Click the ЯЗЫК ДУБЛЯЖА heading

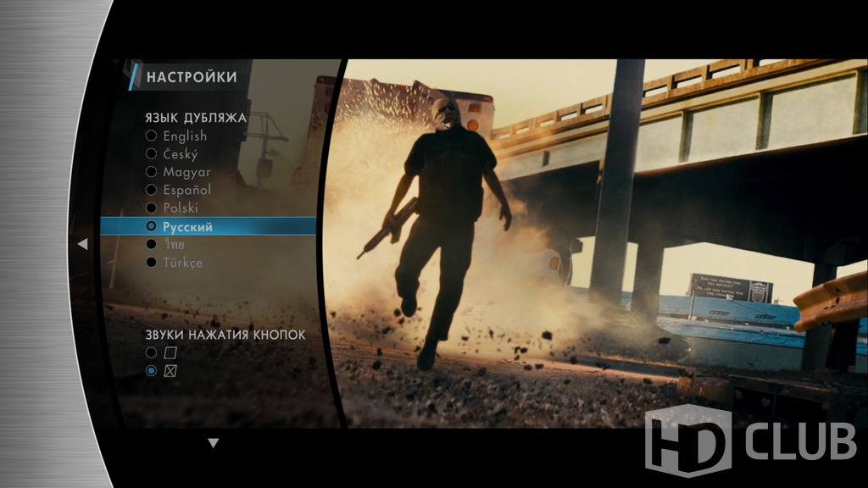196,117
